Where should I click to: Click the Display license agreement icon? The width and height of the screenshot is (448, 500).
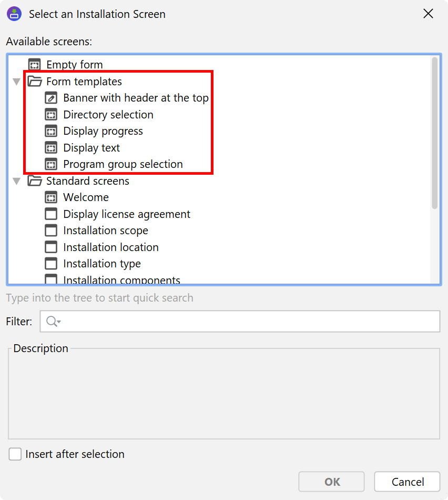[51, 214]
